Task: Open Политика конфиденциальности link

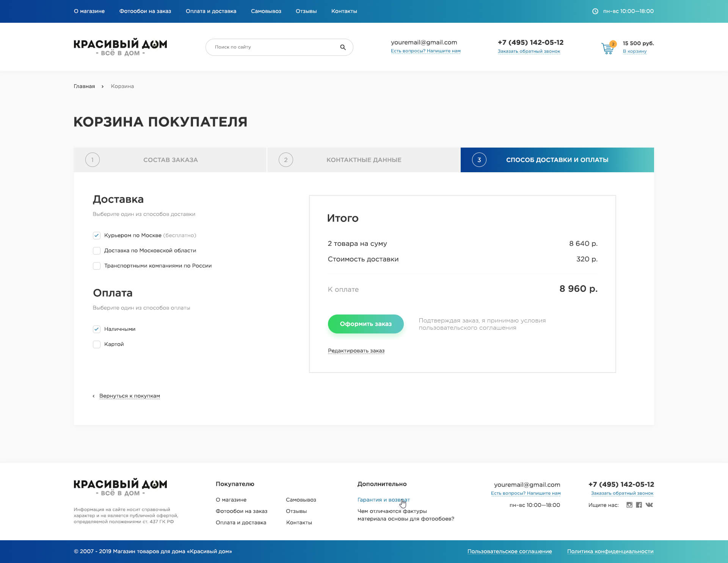Action: (610, 552)
